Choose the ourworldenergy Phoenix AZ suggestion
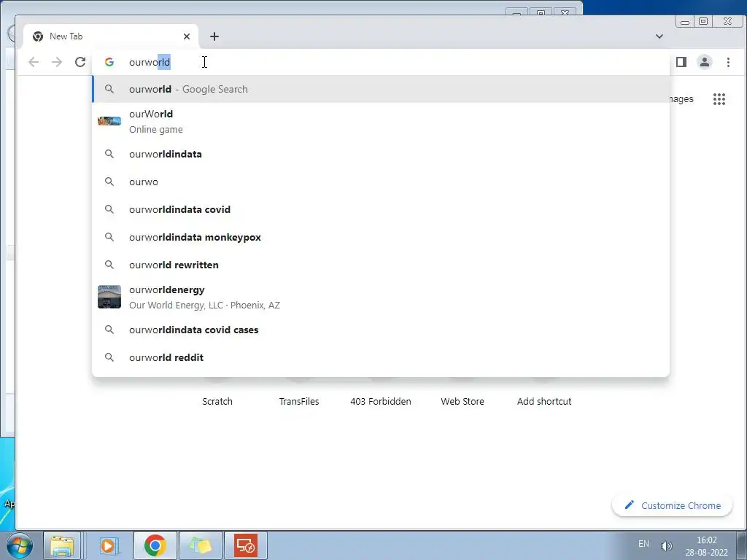Viewport: 747px width, 560px height. point(381,297)
